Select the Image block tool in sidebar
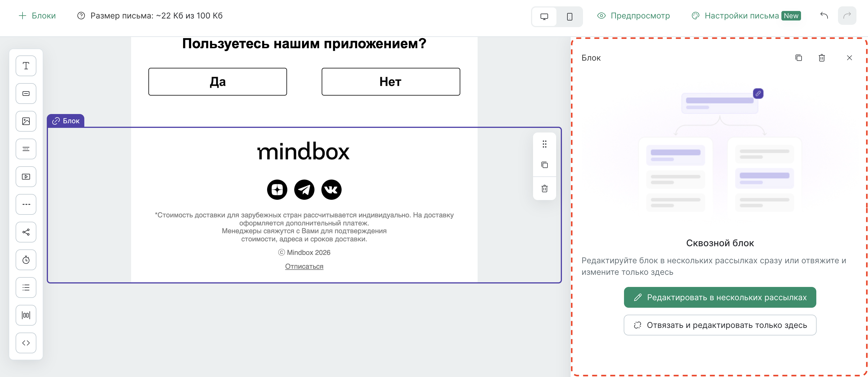This screenshot has width=868, height=377. 26,121
